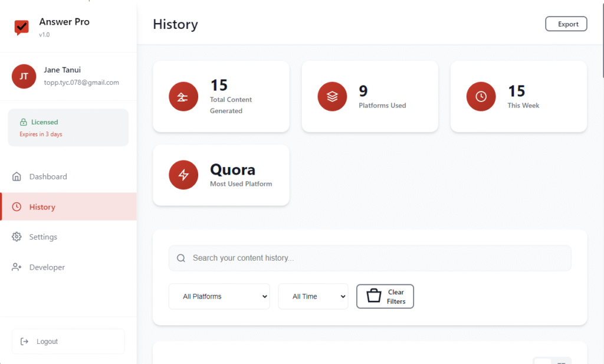
Task: Click the History clock icon in sidebar
Action: pyautogui.click(x=17, y=207)
